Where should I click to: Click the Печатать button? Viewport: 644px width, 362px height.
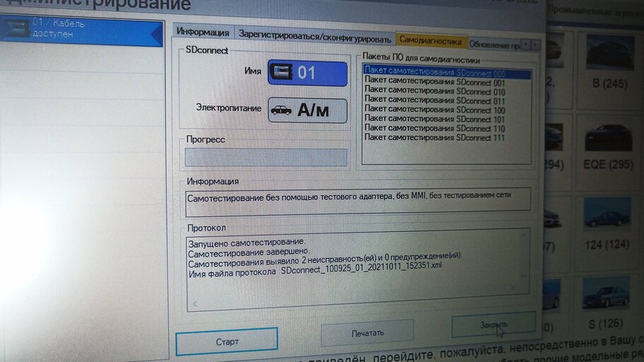pos(367,333)
